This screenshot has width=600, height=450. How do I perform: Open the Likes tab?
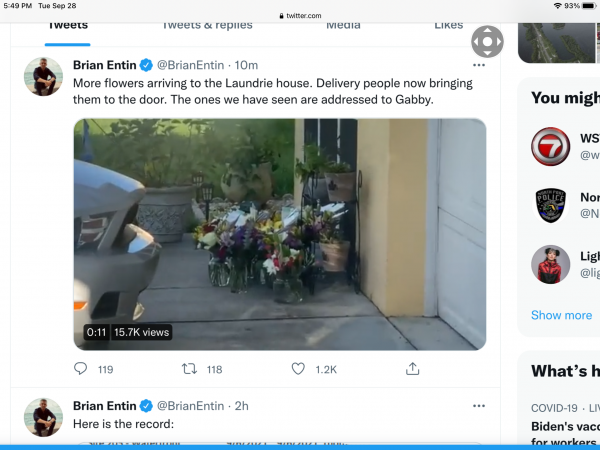449,25
